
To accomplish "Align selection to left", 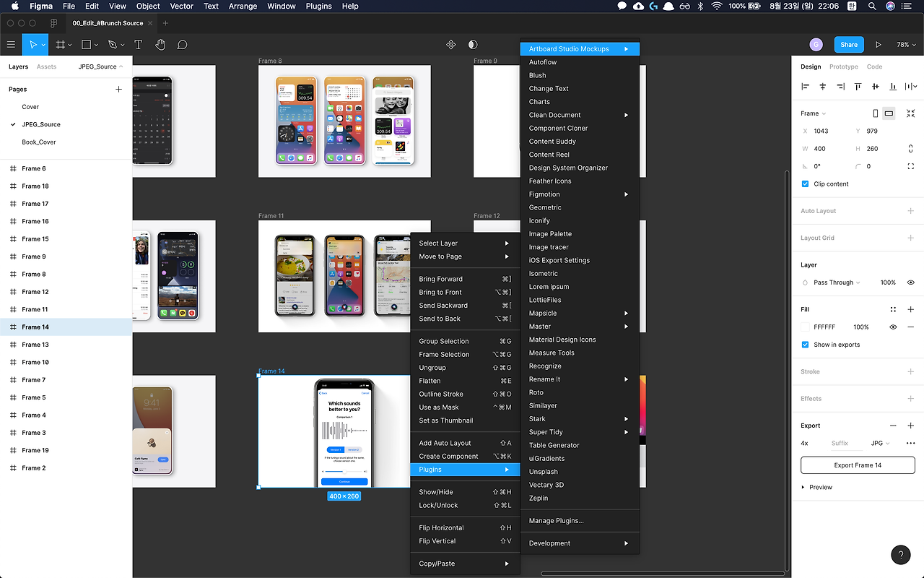I will [x=806, y=87].
